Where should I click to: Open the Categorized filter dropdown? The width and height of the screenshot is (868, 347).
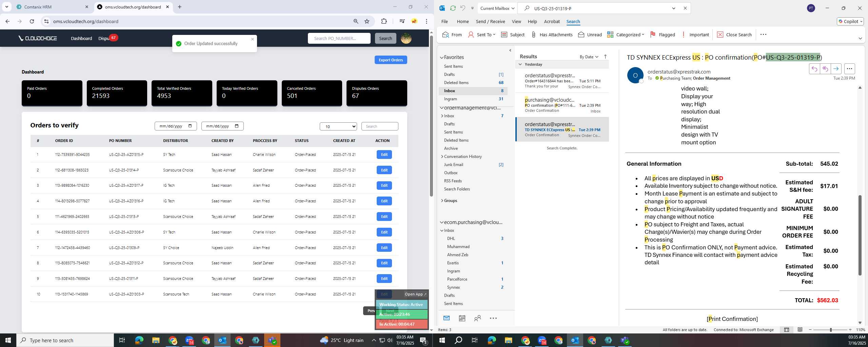[x=626, y=35]
